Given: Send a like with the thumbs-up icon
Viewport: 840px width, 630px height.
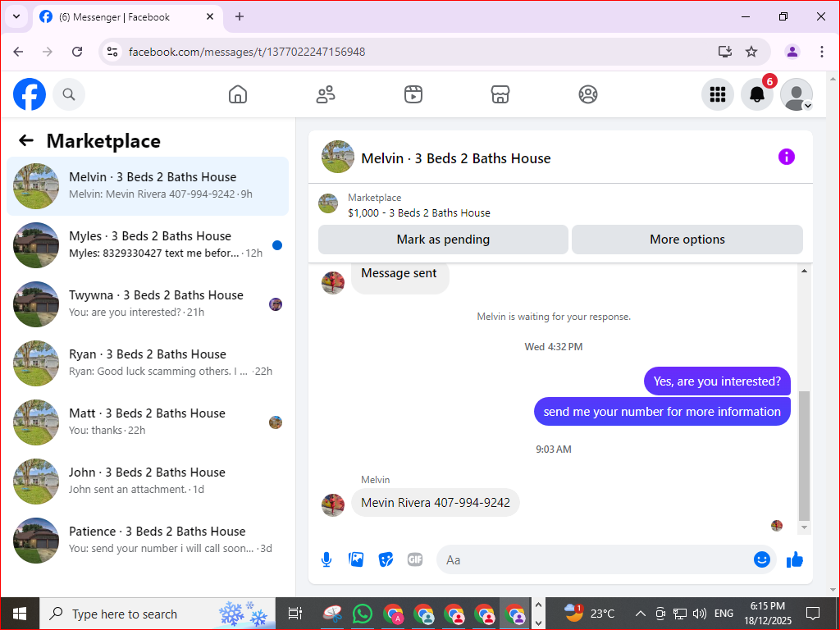Looking at the screenshot, I should point(795,559).
